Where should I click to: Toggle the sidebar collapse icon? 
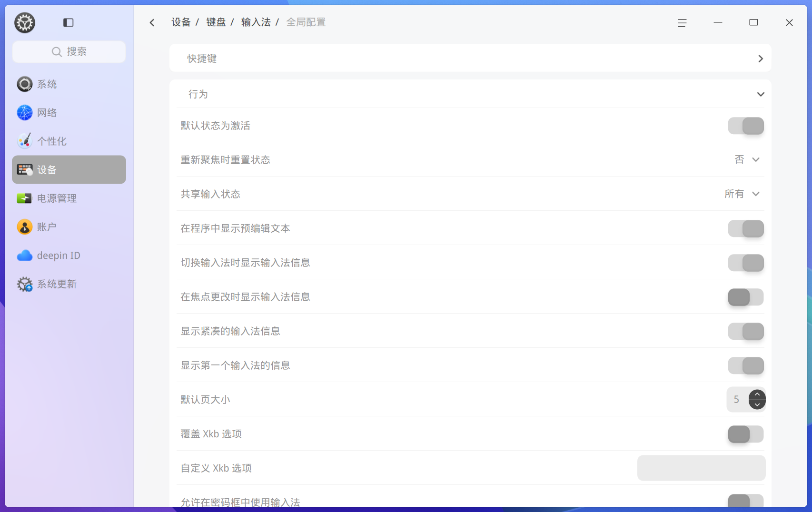pyautogui.click(x=68, y=22)
